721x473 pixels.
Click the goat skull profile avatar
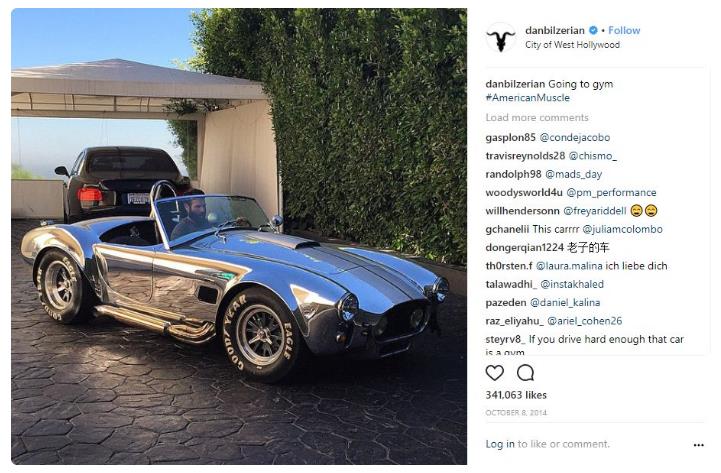(501, 37)
